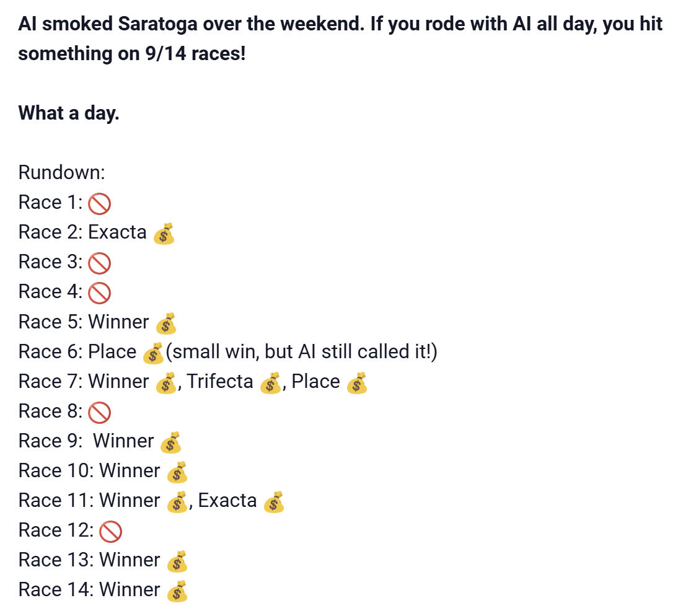Viewport: 683px width, 616px height.
Task: Click the prohibited sign on Race 8
Action: [x=99, y=412]
